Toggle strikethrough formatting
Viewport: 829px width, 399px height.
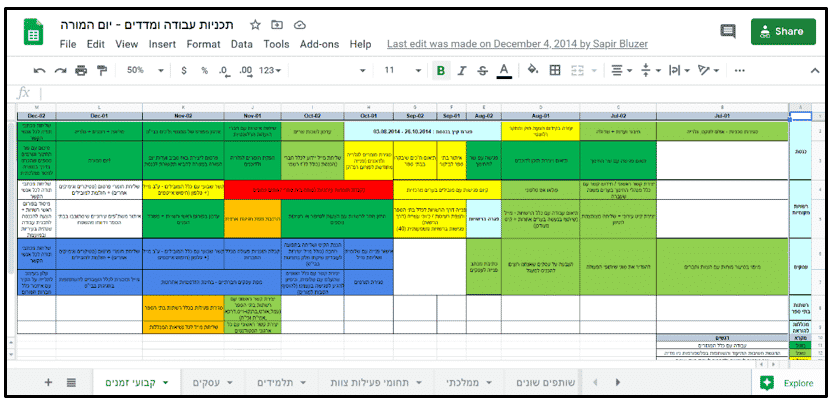point(482,70)
